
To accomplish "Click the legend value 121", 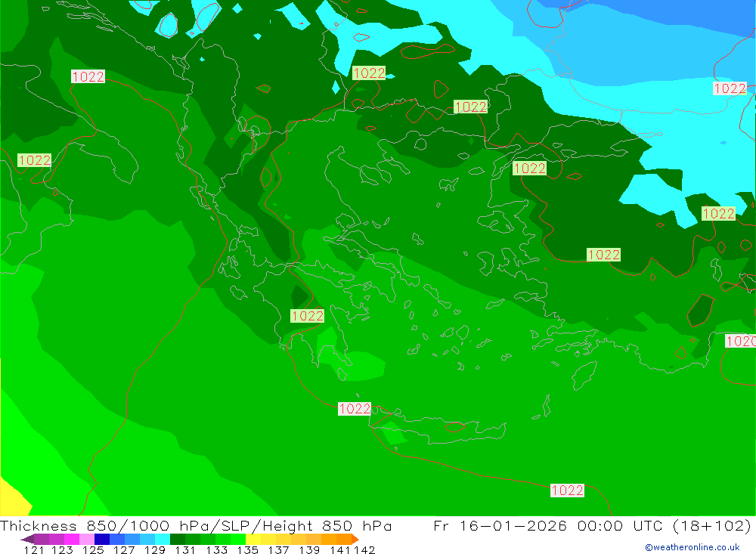I will (34, 549).
